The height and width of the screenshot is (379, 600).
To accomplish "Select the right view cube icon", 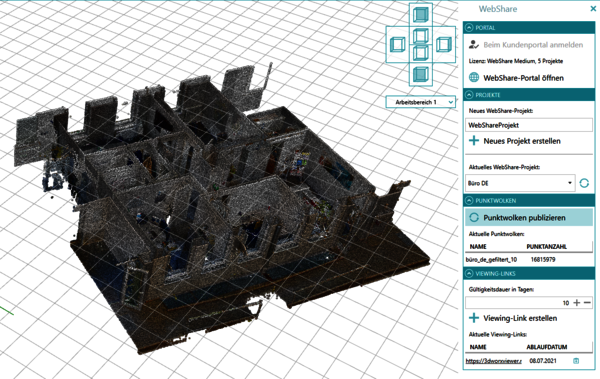I will (x=444, y=44).
